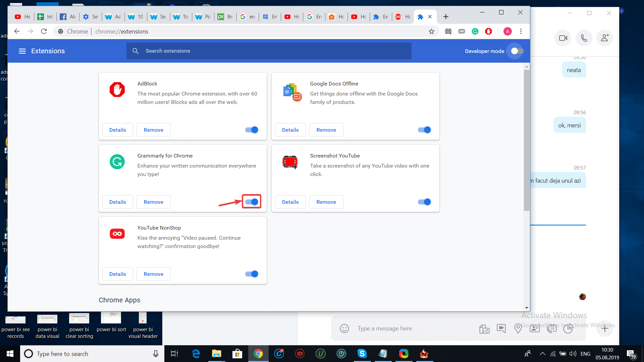The height and width of the screenshot is (362, 644).
Task: Disable the Google Docs Offline extension
Action: 424,130
